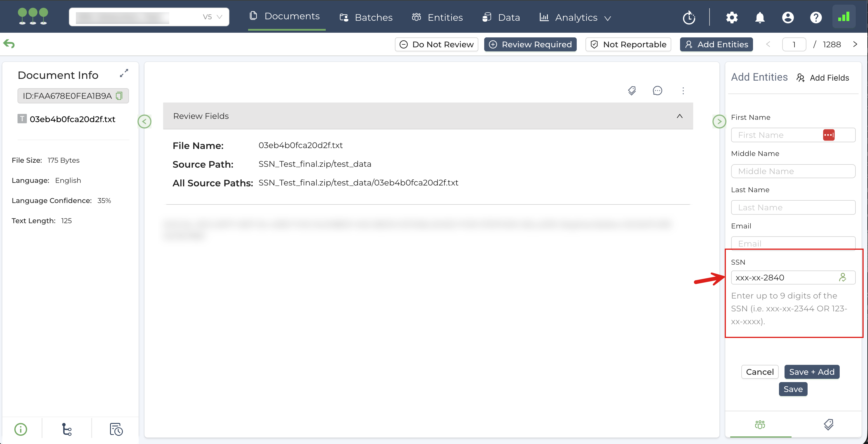Click the tag icon above Review Fields
This screenshot has width=868, height=444.
(x=632, y=91)
